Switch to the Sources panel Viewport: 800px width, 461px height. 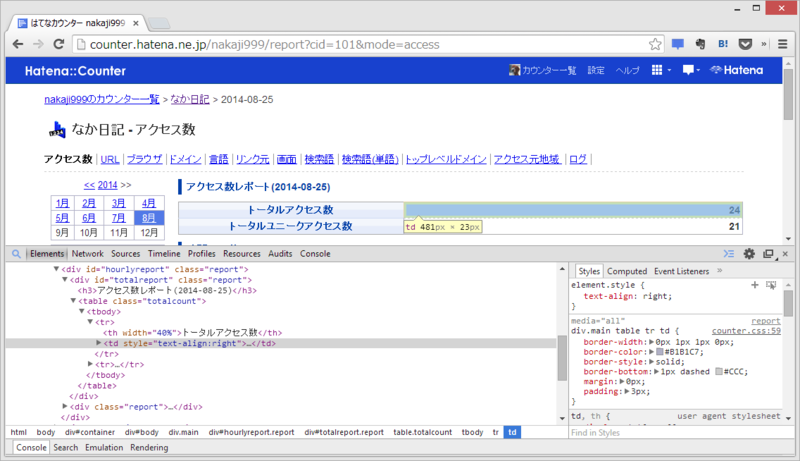(x=126, y=253)
